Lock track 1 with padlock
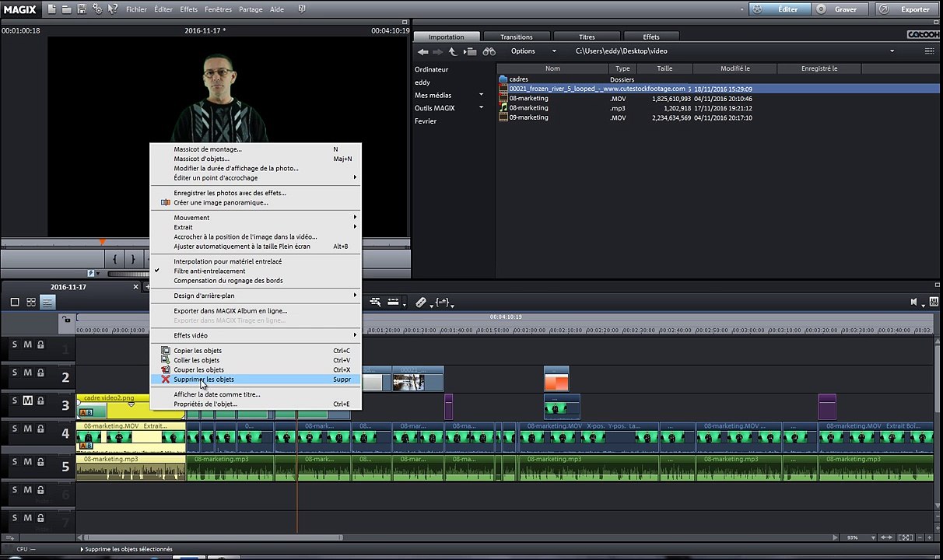 (x=40, y=344)
